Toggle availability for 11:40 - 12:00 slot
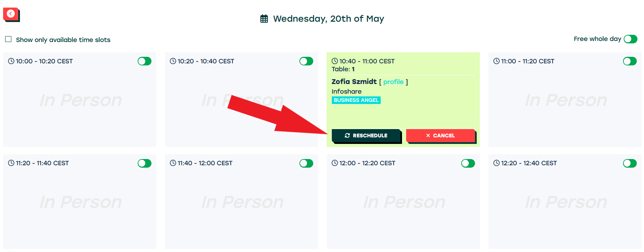Viewport: 644px width, 252px height. (306, 163)
